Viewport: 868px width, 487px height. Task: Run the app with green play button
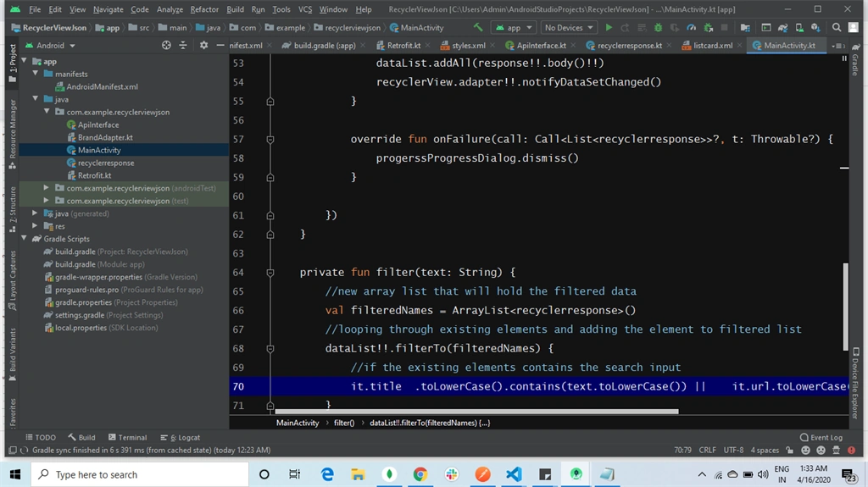click(609, 27)
